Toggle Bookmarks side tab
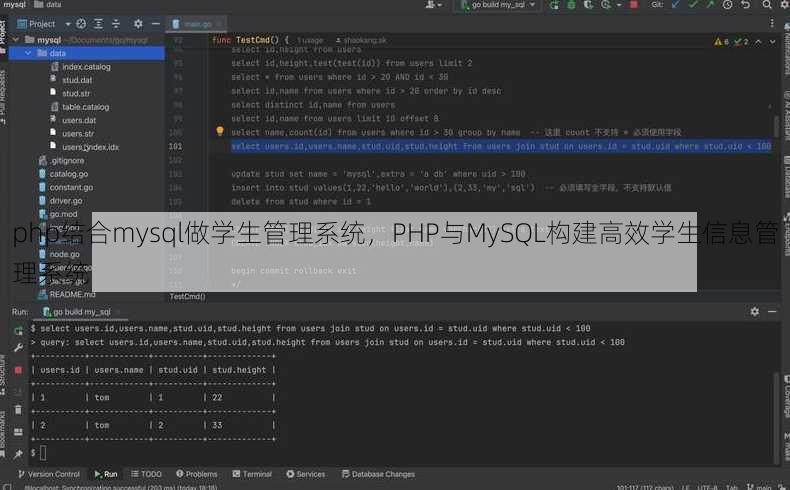 4,435
